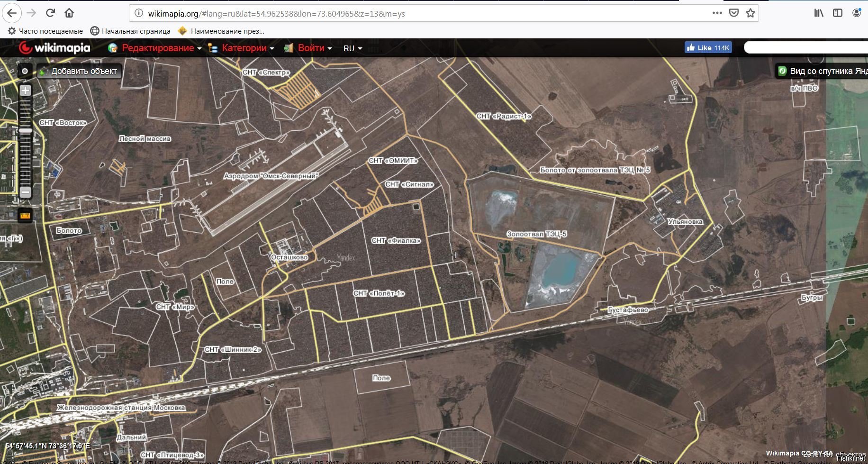
Task: Click the Wikimapia search field
Action: (x=805, y=47)
